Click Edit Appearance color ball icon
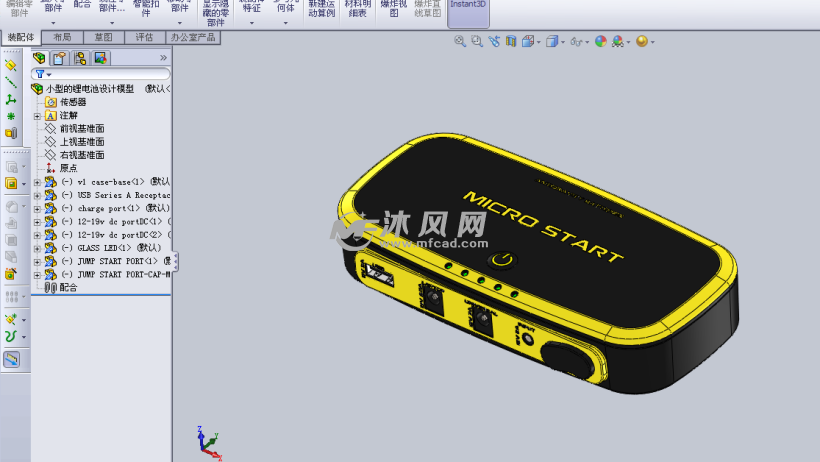 (x=600, y=41)
